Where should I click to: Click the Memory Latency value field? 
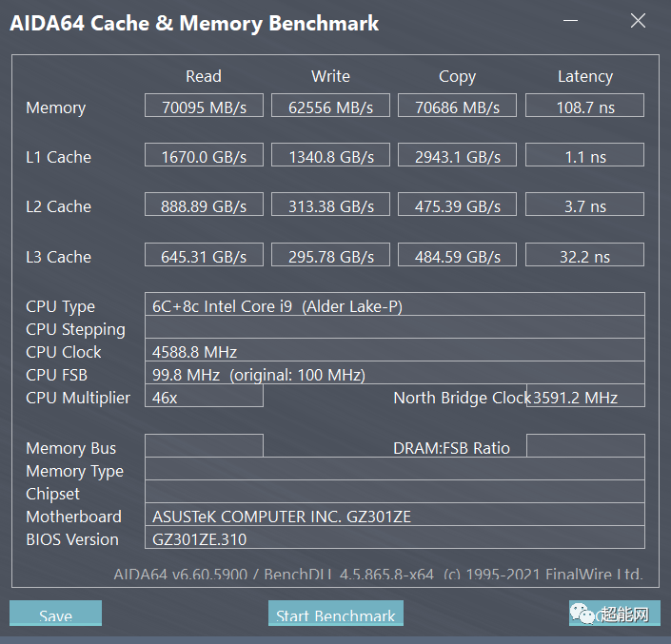(584, 107)
